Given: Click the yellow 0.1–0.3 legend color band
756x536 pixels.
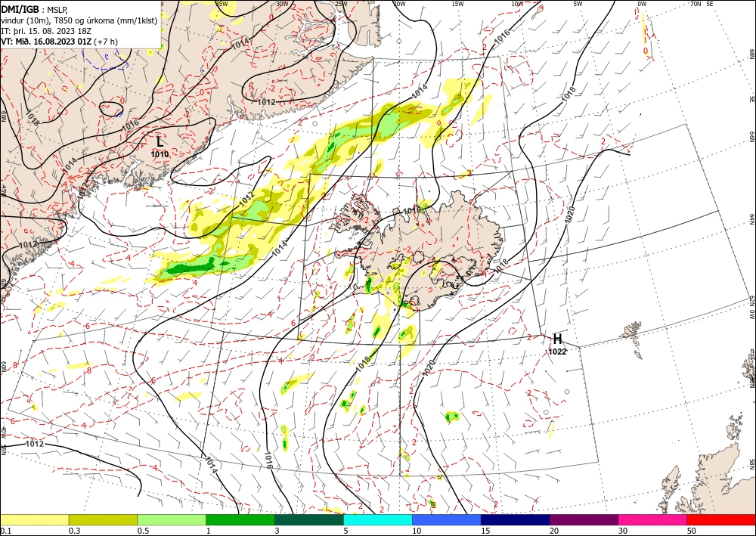Looking at the screenshot, I should point(35,519).
